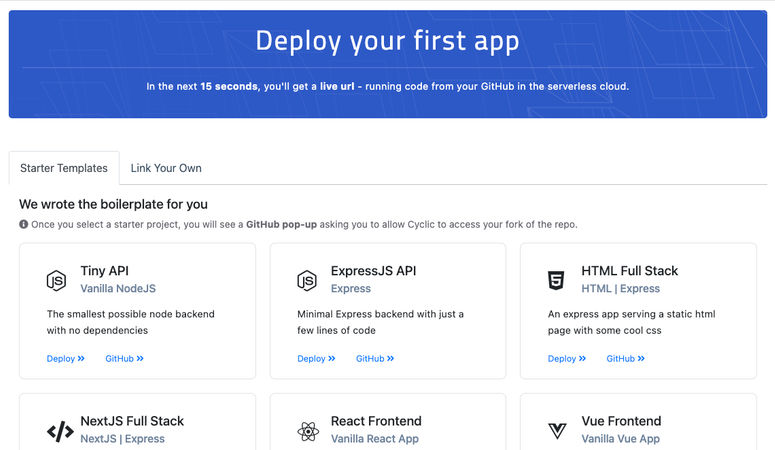Deploy the HTML Full Stack template

tap(567, 359)
